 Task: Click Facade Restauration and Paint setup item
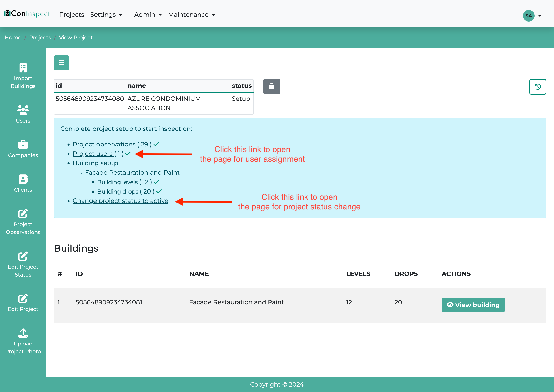(x=132, y=173)
